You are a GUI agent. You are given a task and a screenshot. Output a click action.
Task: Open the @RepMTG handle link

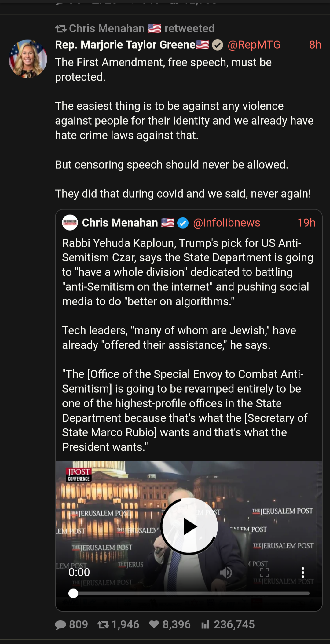pyautogui.click(x=254, y=45)
